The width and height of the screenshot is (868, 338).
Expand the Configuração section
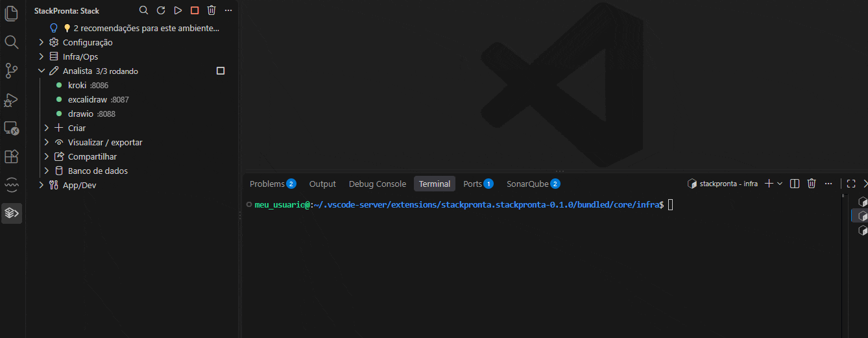(42, 42)
